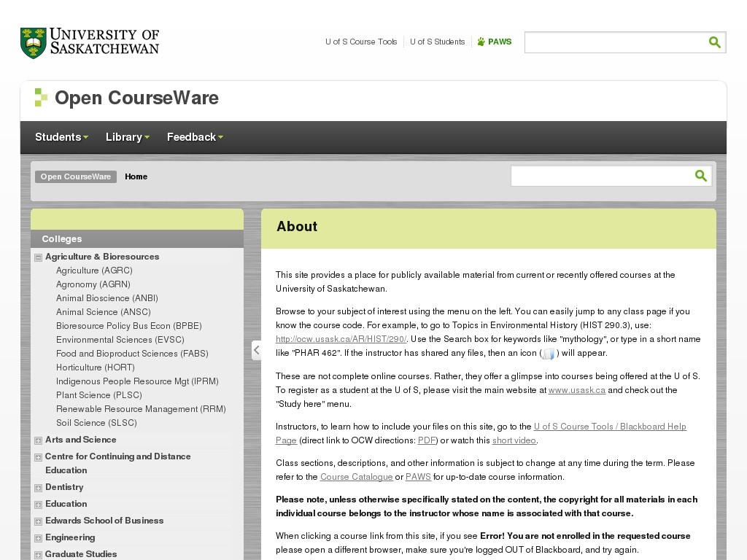Image resolution: width=747 pixels, height=560 pixels.
Task: Click the Colleges sidebar header
Action: tap(137, 239)
